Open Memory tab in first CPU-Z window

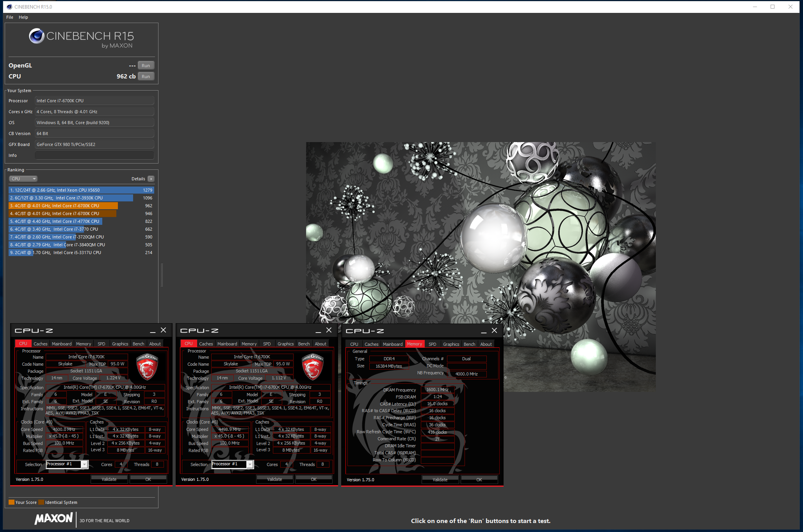point(84,344)
